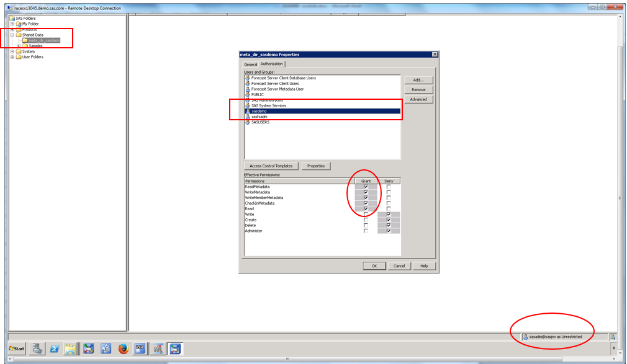The image size is (627, 364).
Task: Expand the User Folders tree node
Action: tap(12, 57)
